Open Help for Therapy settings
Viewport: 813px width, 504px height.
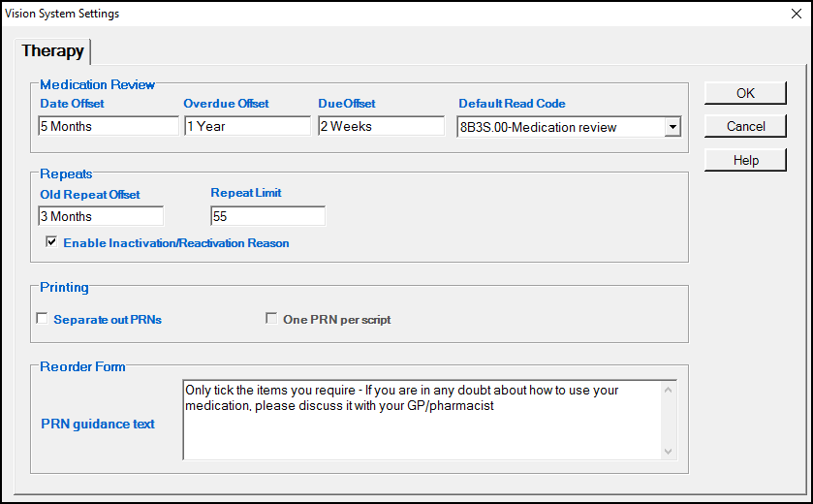point(745,160)
